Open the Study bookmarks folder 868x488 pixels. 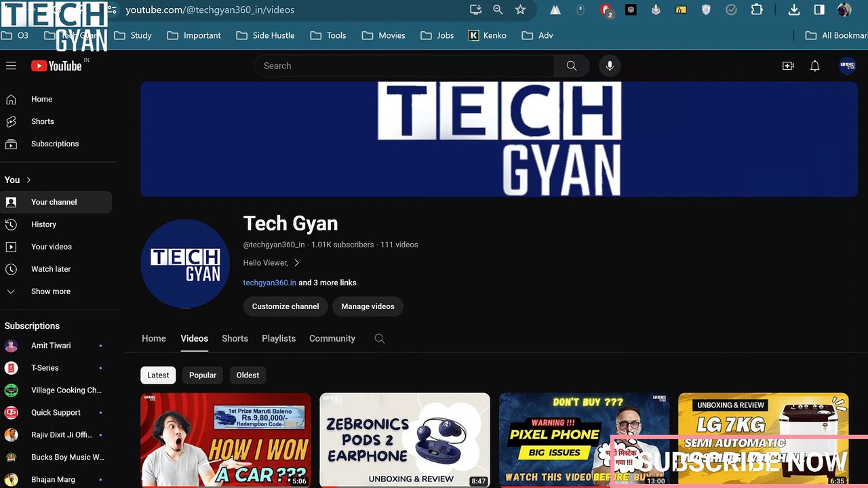[x=133, y=35]
